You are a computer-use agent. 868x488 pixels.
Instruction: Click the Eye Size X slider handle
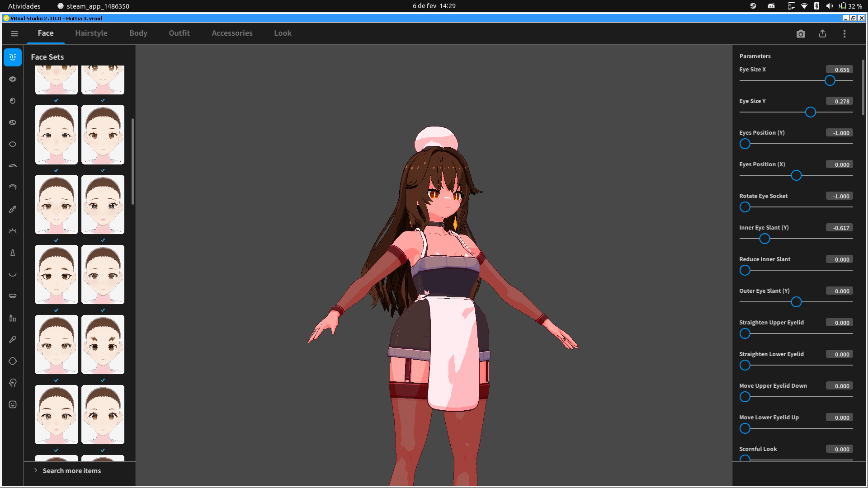pos(830,81)
